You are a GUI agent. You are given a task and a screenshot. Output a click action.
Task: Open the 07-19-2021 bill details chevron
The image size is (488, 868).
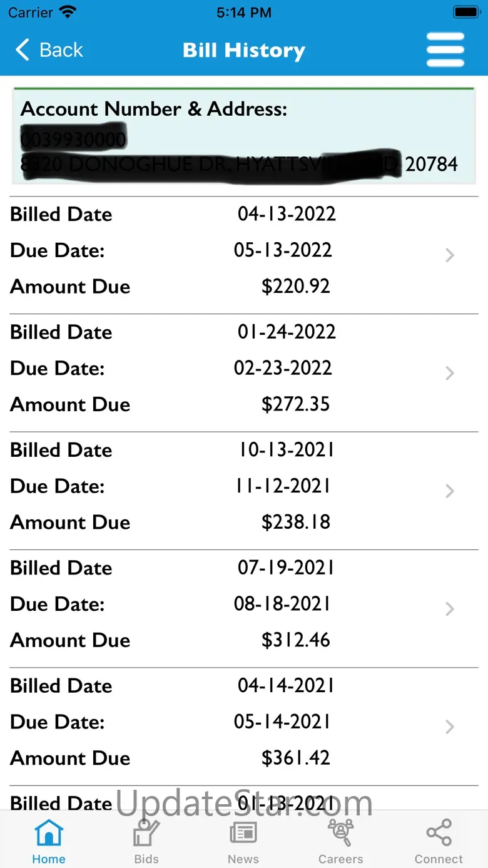coord(449,608)
